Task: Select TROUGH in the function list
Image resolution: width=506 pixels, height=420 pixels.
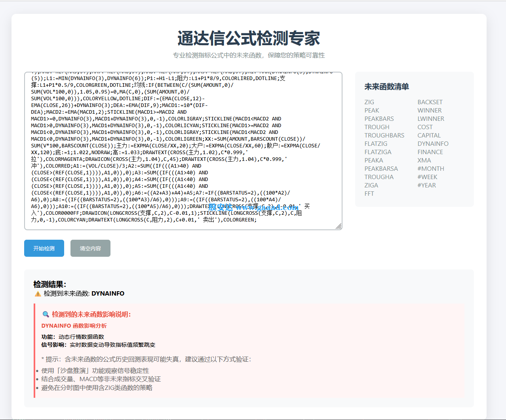Action: tap(377, 127)
